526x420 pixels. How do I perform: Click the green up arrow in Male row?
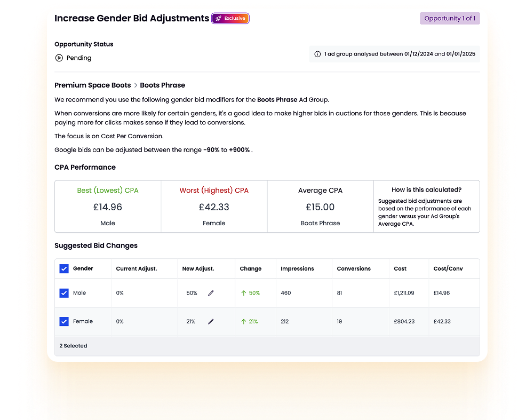click(244, 293)
